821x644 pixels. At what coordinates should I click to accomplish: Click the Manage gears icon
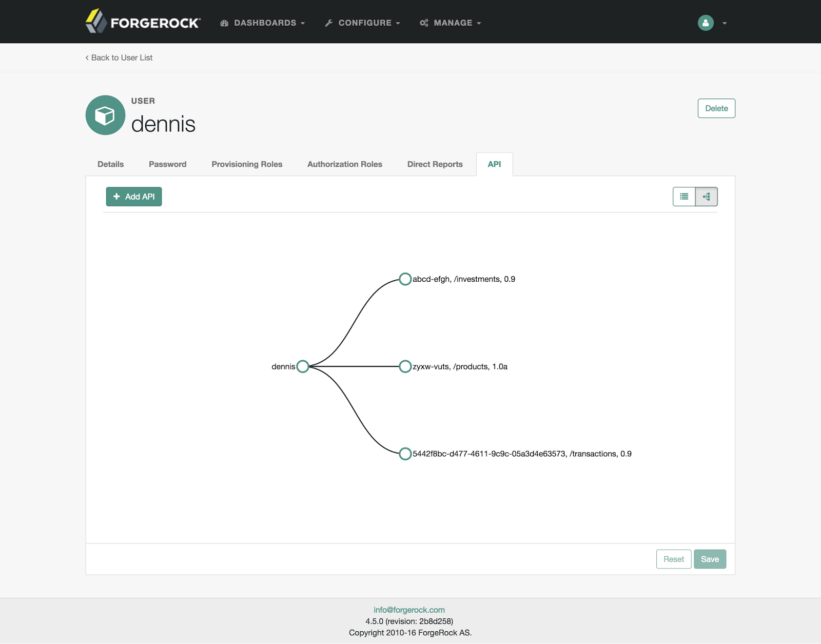click(424, 23)
